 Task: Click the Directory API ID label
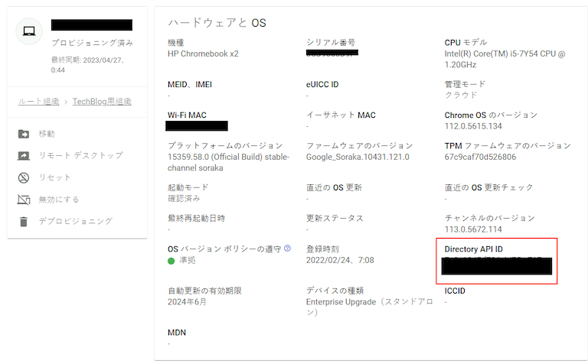(x=474, y=249)
